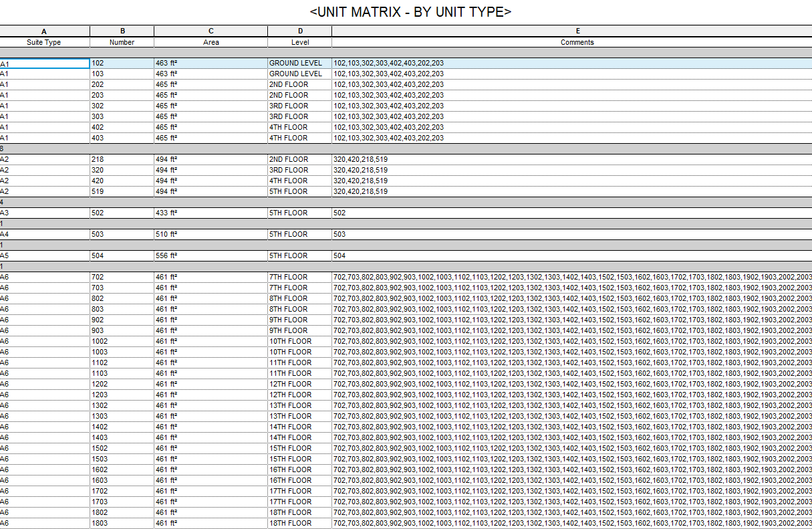This screenshot has width=812, height=529.
Task: Select unit number 1102 in Number column
Action: (122, 362)
